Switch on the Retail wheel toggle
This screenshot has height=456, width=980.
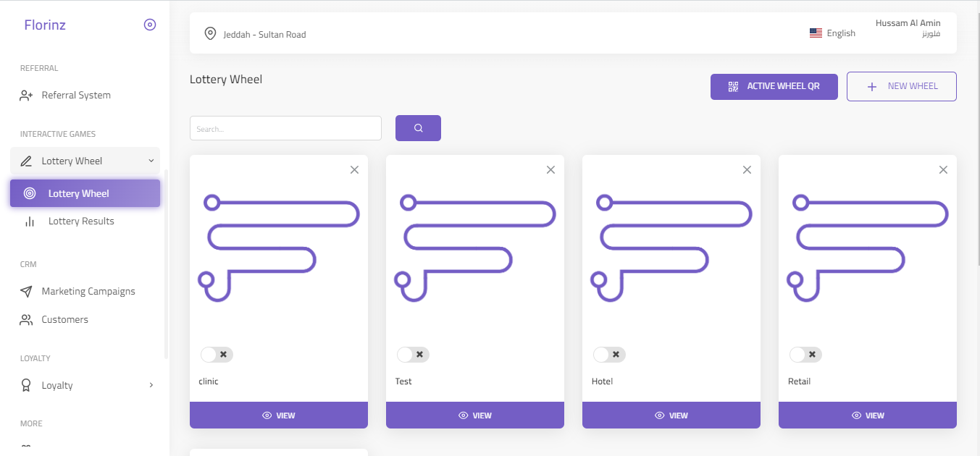805,355
